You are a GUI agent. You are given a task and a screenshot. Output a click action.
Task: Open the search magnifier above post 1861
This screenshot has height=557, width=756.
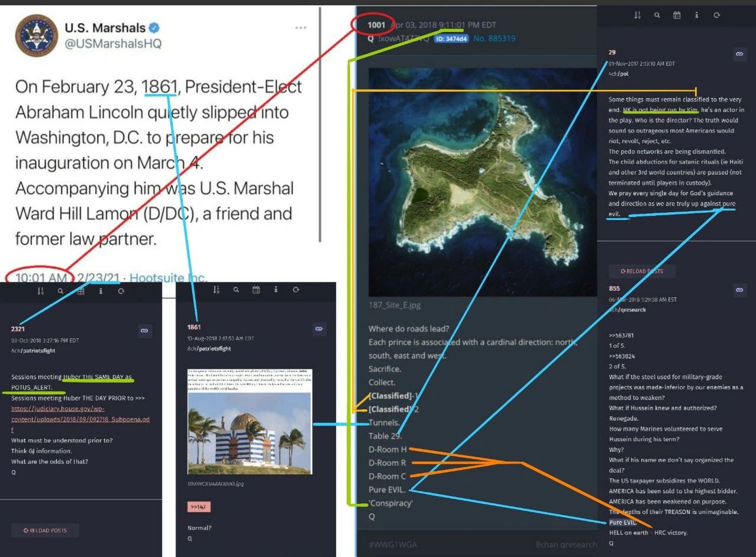[236, 290]
